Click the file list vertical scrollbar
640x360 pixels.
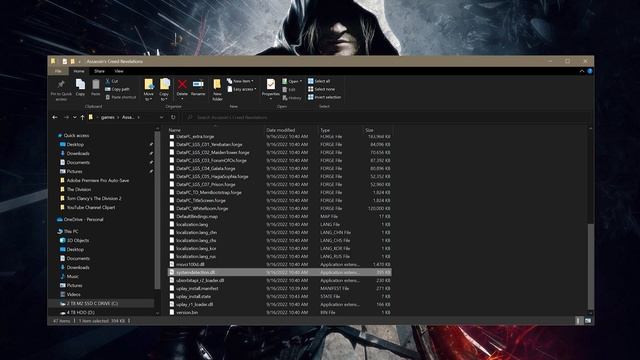tap(590, 266)
